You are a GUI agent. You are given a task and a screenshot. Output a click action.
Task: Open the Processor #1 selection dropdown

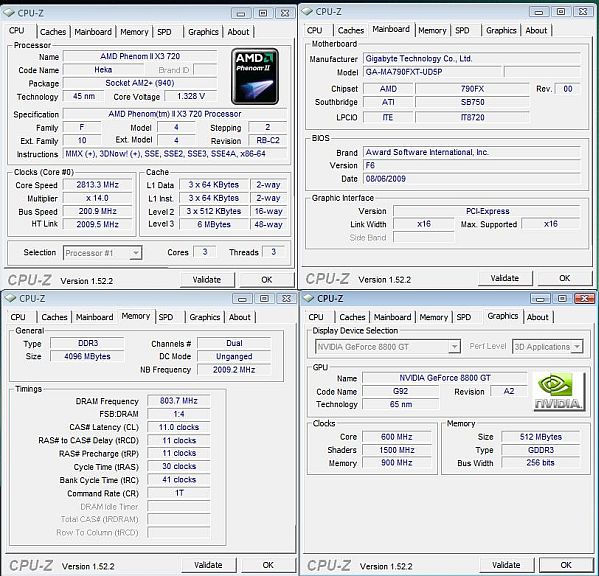point(135,253)
